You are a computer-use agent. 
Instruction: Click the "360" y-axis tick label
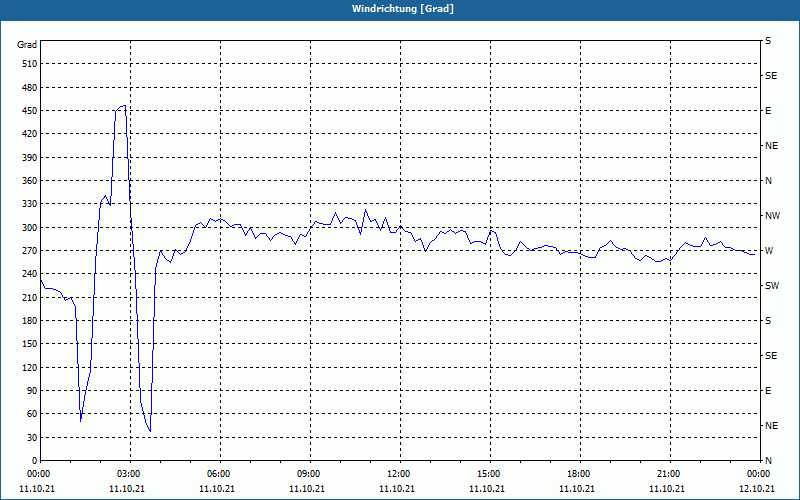click(x=30, y=181)
